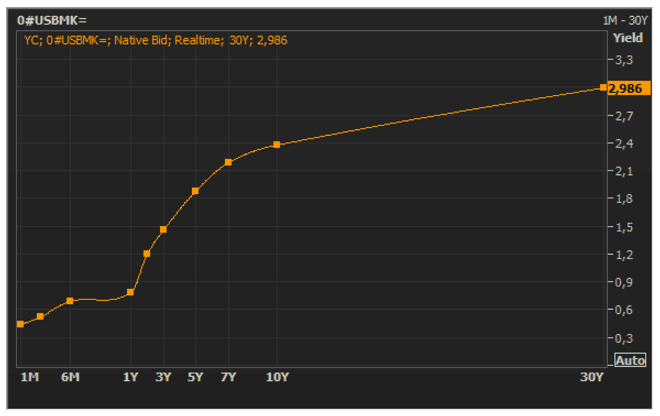
Task: Click the 0#USBMK= chart title
Action: [52, 20]
